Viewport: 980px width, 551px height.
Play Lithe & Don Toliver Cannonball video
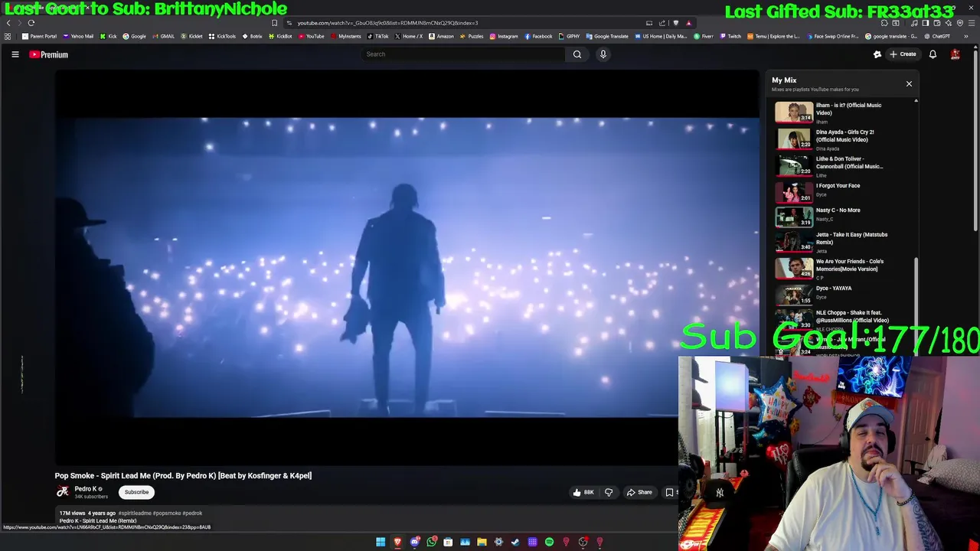click(x=842, y=166)
